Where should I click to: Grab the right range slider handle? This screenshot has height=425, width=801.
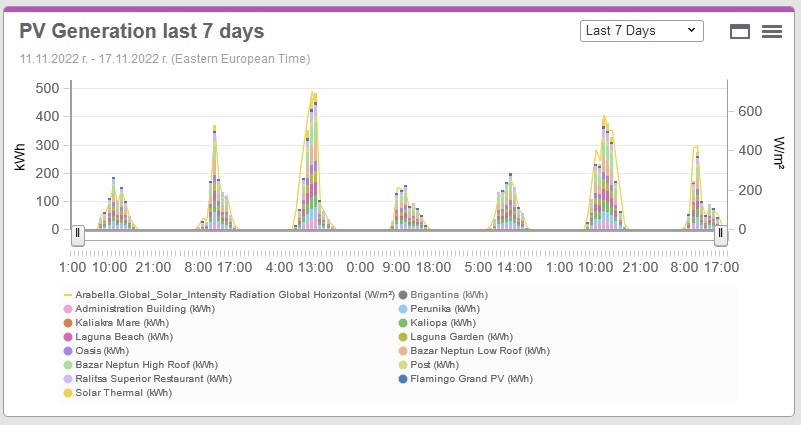click(x=721, y=234)
